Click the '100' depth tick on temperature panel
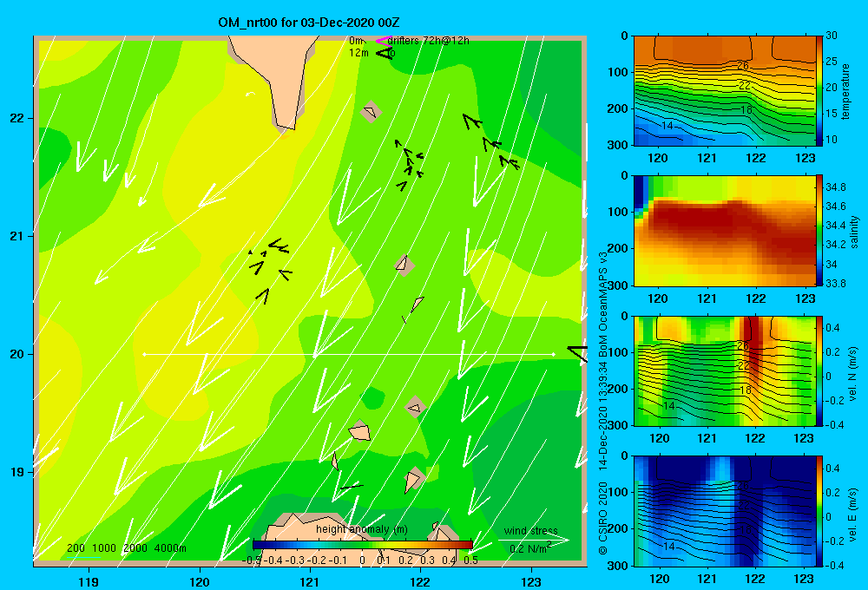This screenshot has height=590, width=868. [618, 72]
